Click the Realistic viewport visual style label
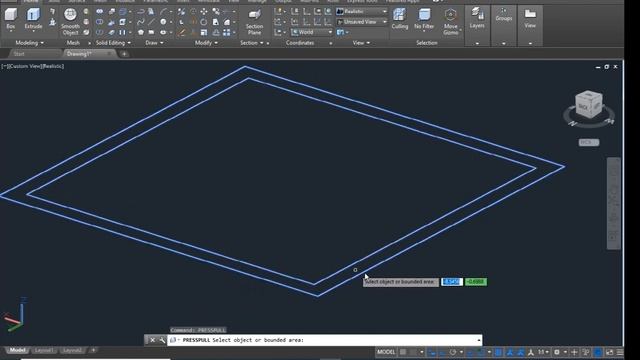Screen dimensions: 640x360 pyautogui.click(x=53, y=66)
